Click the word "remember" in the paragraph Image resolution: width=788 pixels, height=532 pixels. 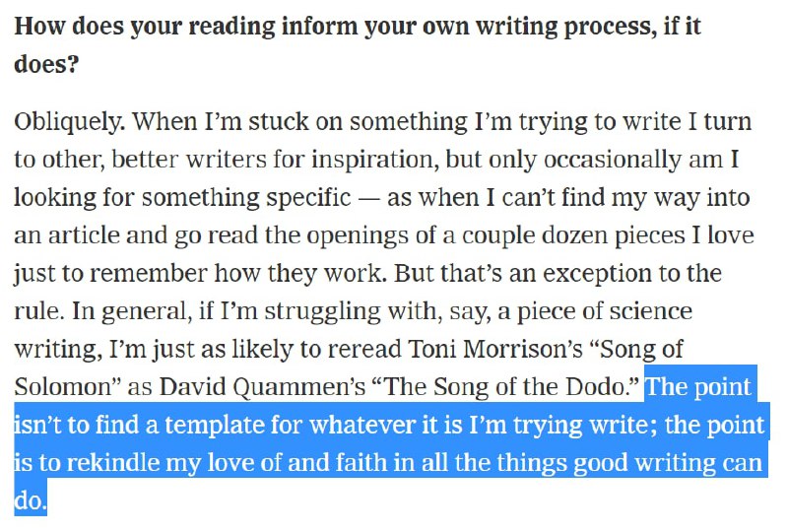[149, 274]
